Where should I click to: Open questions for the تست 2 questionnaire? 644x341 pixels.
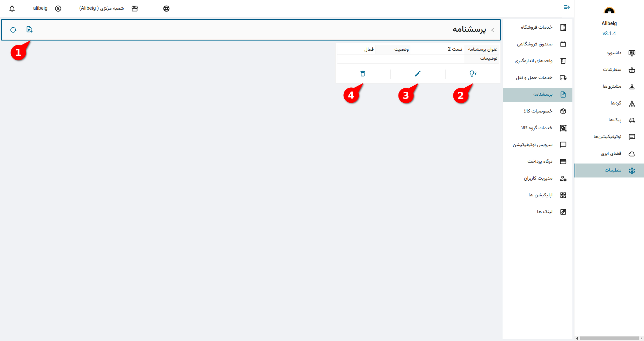473,74
